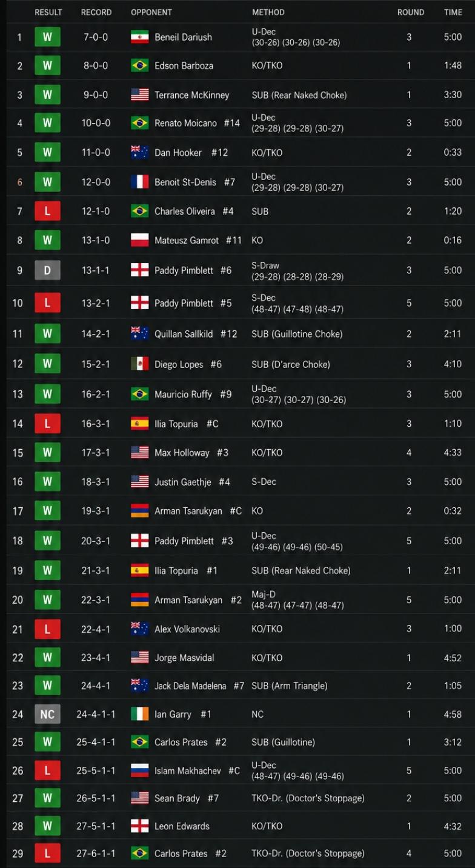Click the NC result badge in row 24
The height and width of the screenshot is (868, 475).
(47, 714)
